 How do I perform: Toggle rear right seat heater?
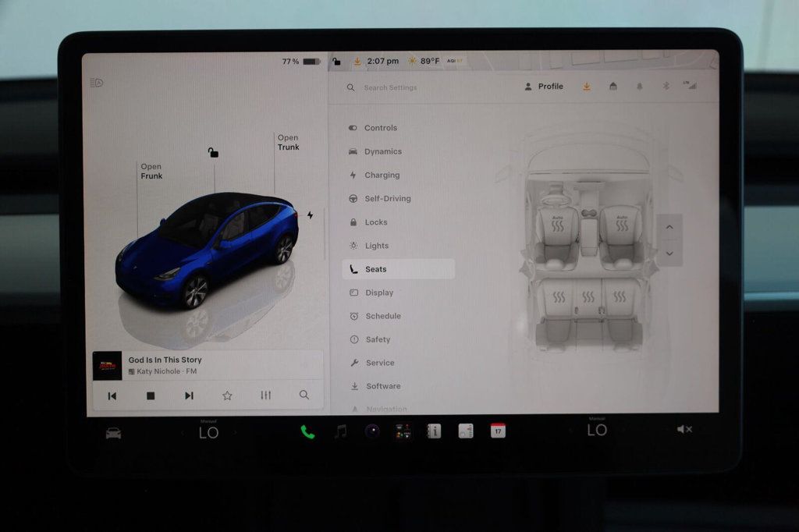[619, 296]
